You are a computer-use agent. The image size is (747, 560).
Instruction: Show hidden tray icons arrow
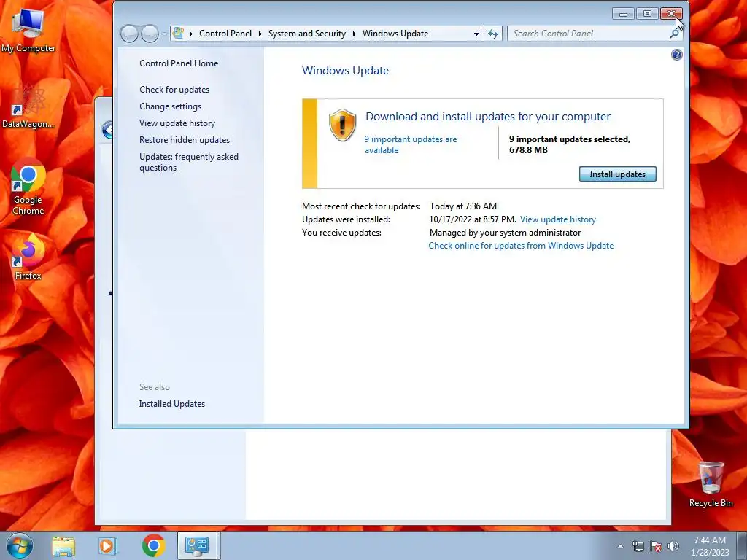pos(620,546)
